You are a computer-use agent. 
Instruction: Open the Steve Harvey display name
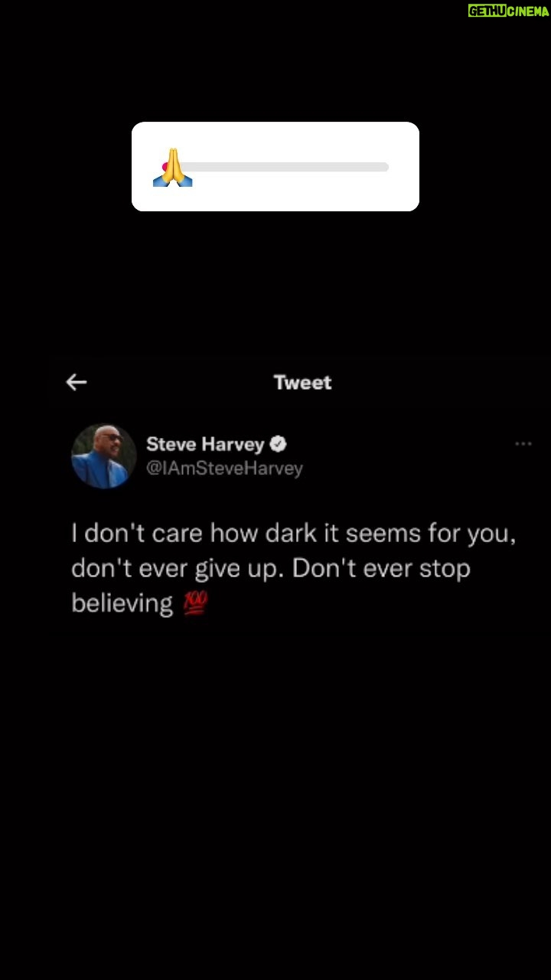(205, 444)
